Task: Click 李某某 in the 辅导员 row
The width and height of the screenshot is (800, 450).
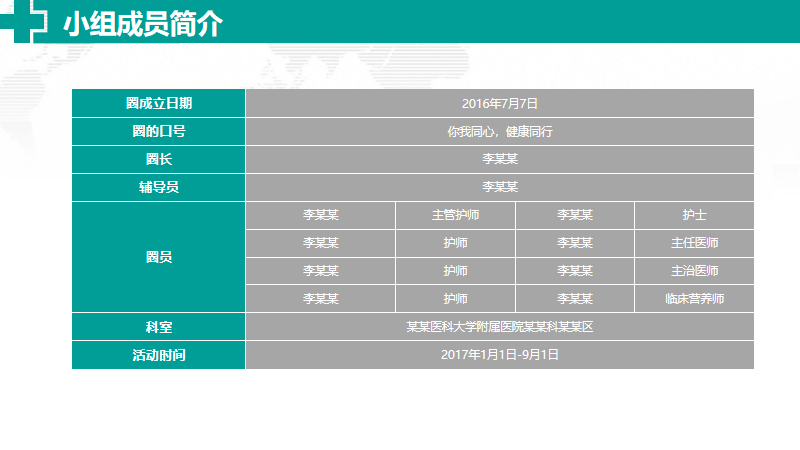Action: click(499, 187)
